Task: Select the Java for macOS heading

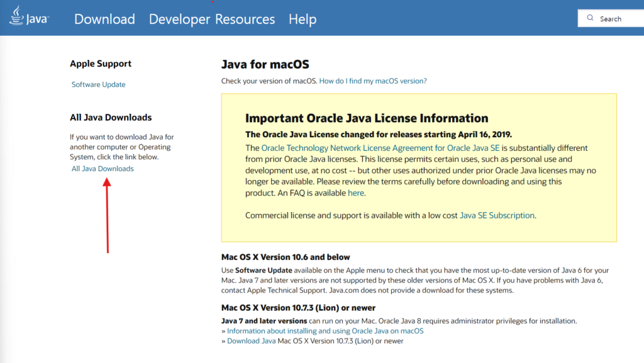Action: pos(265,64)
